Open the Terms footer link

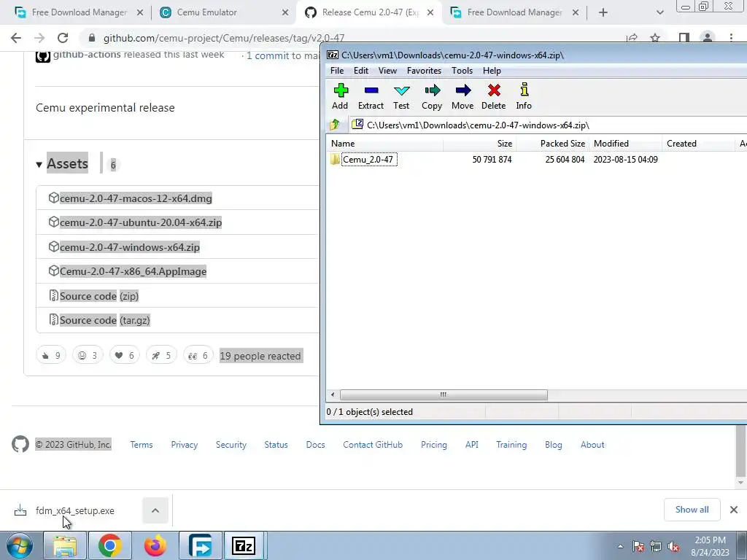pos(142,445)
